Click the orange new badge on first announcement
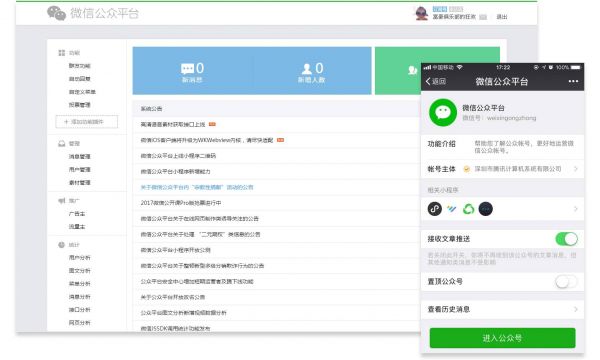Viewport: 600px width, 360px height. (212, 124)
